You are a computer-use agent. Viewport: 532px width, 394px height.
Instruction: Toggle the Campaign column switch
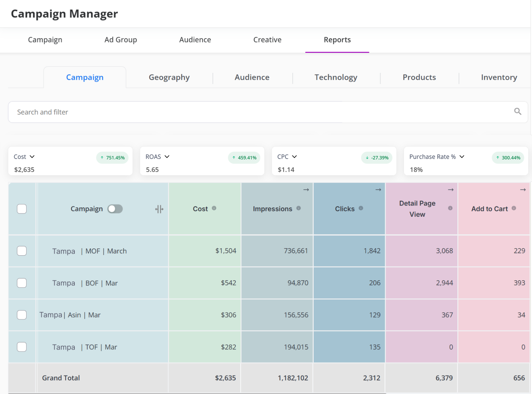tap(115, 209)
